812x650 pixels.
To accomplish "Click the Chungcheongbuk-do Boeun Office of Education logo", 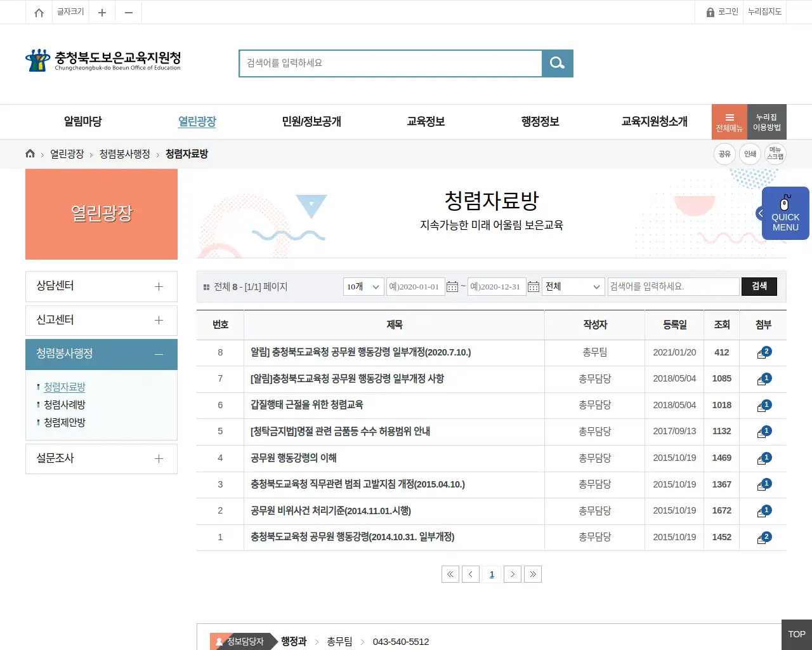I will click(x=103, y=60).
